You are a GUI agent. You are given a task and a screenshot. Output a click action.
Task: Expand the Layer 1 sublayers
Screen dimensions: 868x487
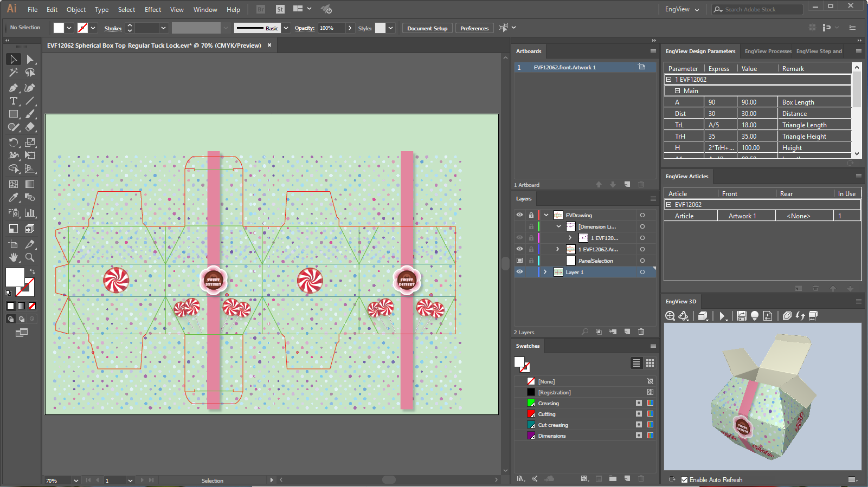(545, 272)
